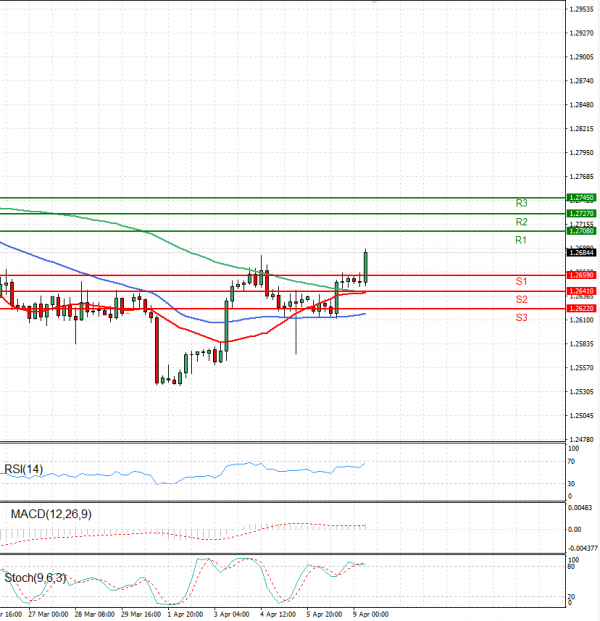Screen dimensions: 600x621
Task: Click the 3 Apr 04:00 time label
Action: (x=231, y=615)
